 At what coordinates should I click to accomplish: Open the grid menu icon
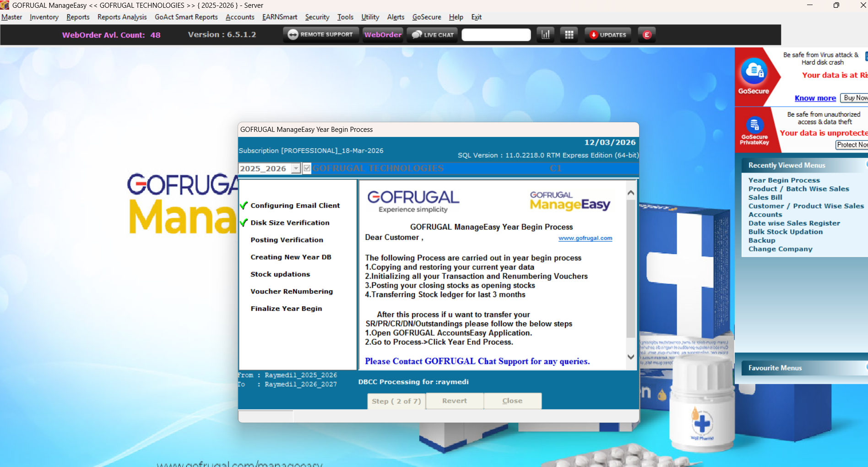(x=569, y=35)
